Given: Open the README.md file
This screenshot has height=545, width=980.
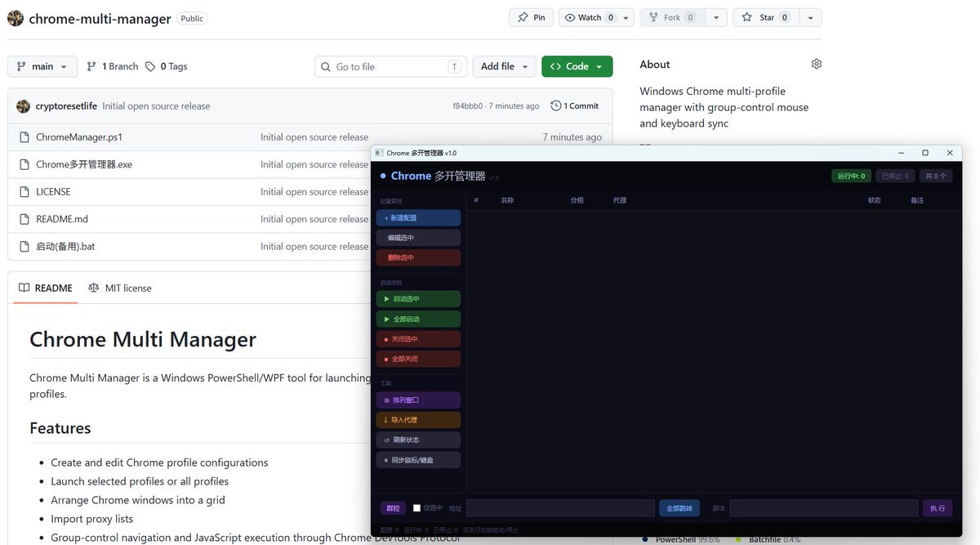Looking at the screenshot, I should [62, 219].
